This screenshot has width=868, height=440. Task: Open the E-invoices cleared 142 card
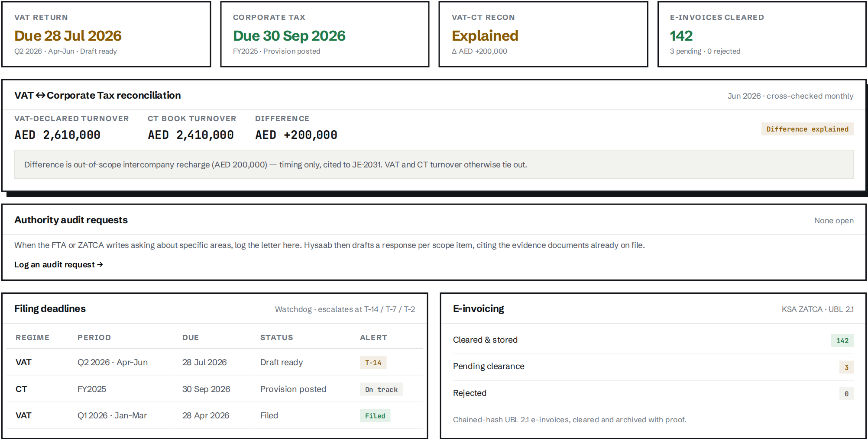[x=762, y=34]
